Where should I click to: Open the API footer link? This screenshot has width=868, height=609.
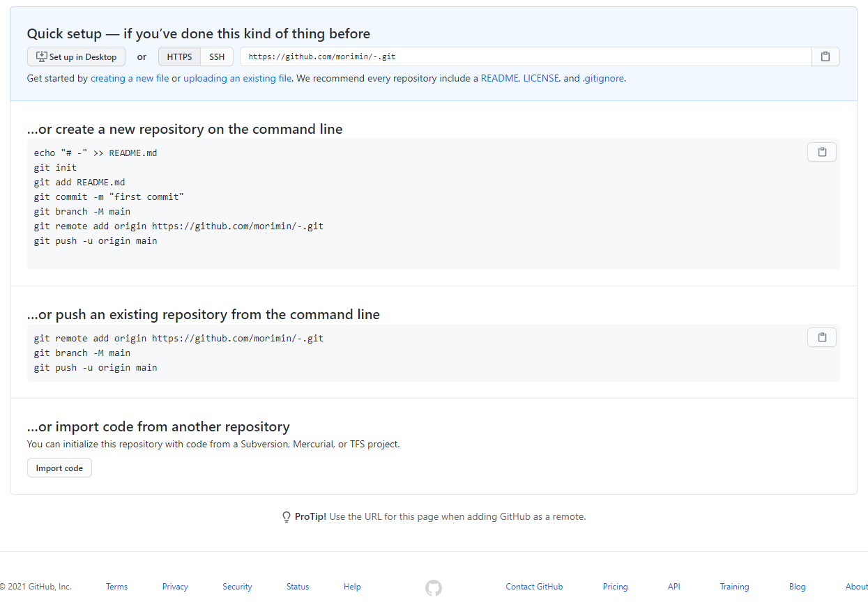click(x=673, y=587)
